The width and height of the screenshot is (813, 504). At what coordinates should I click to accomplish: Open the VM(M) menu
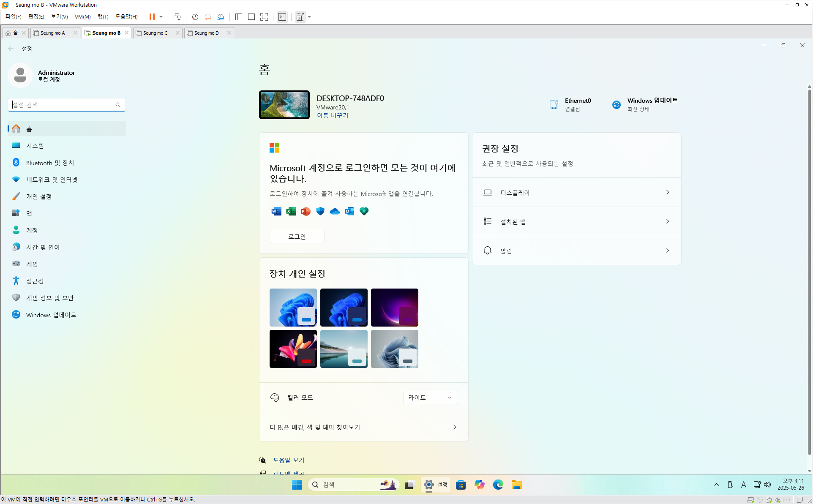(x=82, y=17)
